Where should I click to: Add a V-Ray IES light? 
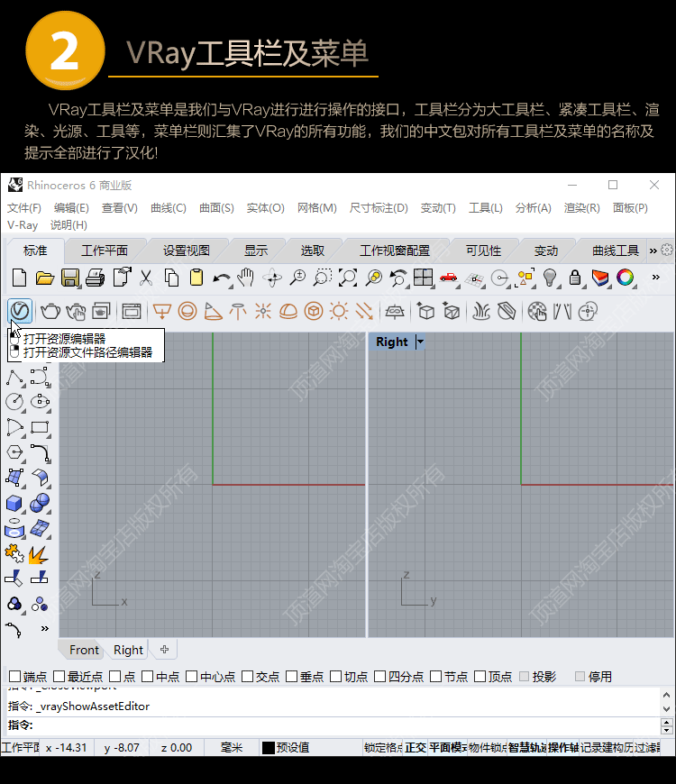point(237,312)
